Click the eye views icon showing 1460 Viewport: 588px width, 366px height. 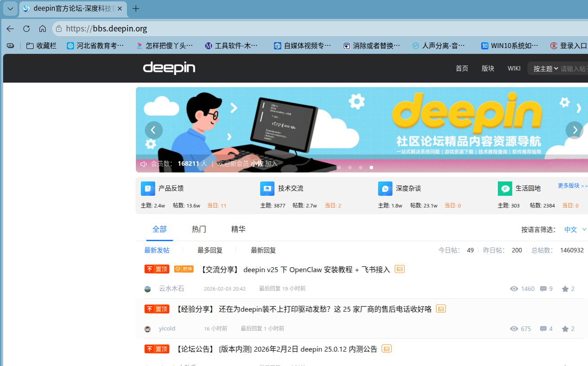coord(514,289)
